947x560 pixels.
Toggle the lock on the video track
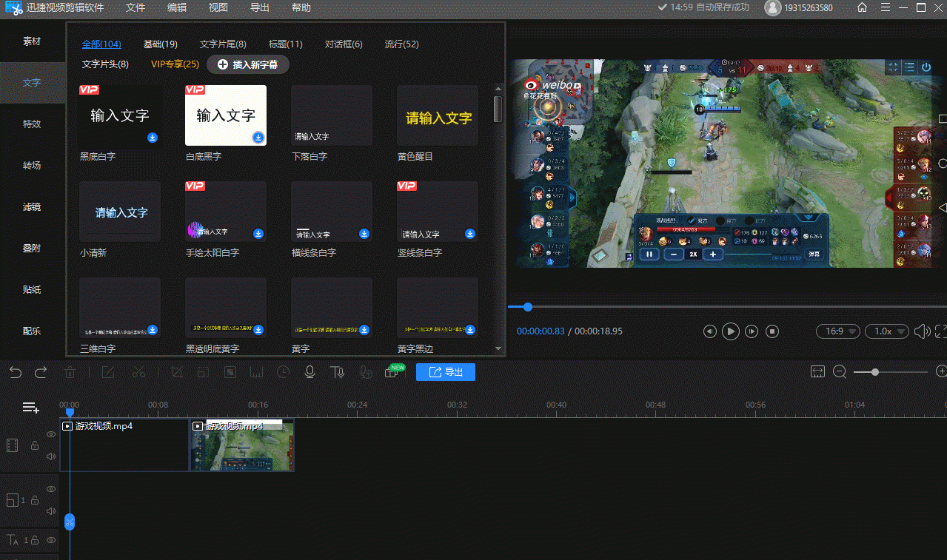[34, 445]
